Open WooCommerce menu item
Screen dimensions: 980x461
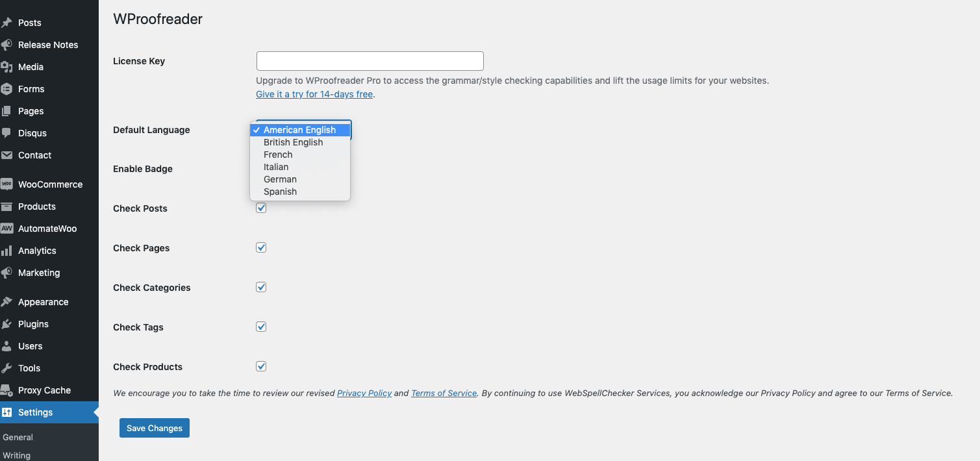tap(49, 184)
